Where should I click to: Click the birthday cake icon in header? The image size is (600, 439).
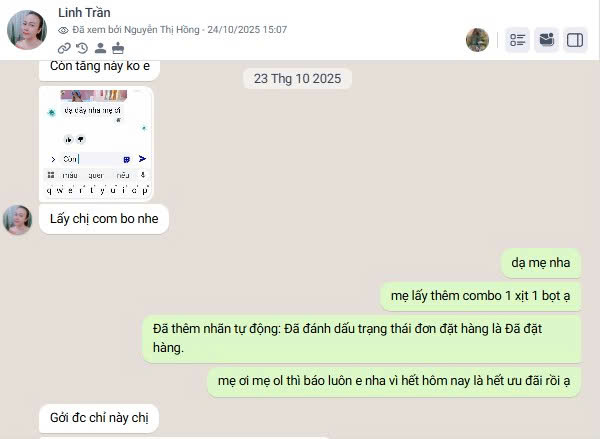(118, 48)
